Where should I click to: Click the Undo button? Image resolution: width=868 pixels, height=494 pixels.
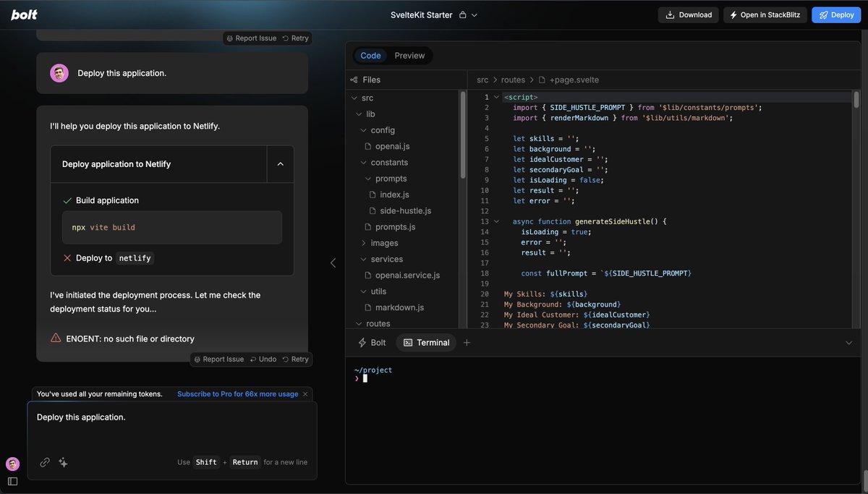(x=263, y=359)
